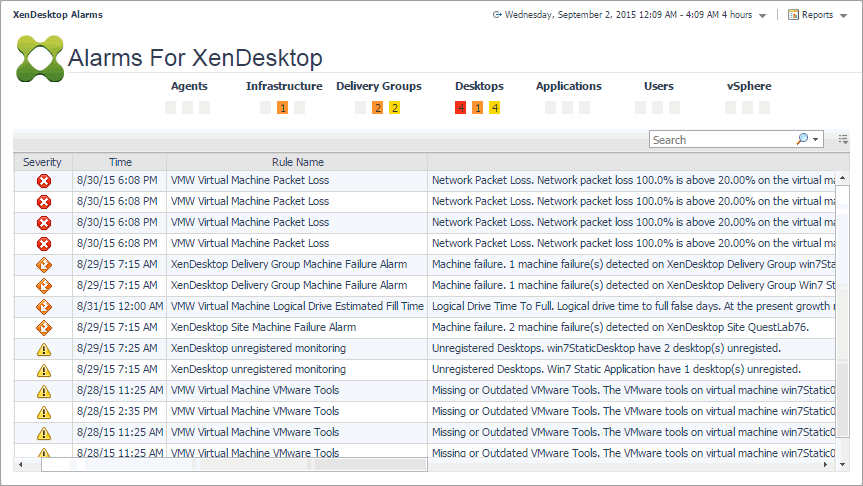
Task: Expand the time range dropdown arrow
Action: point(763,16)
